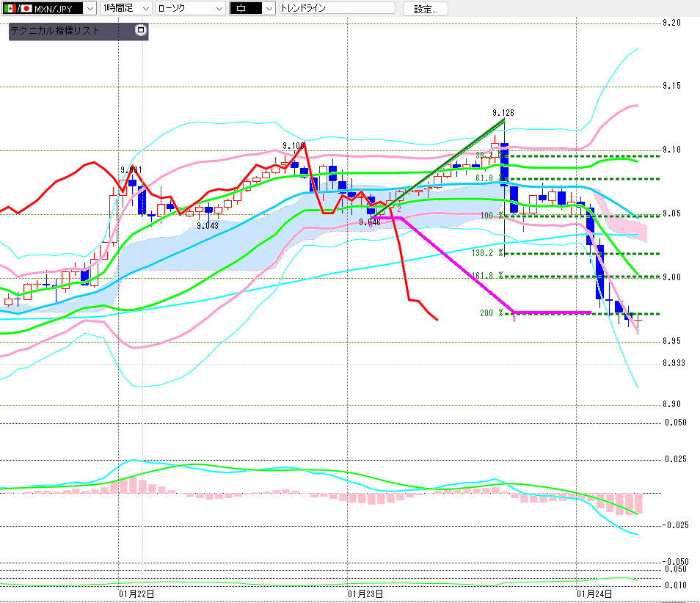Select the 9.126 high price label
Screen dimensions: 700x603
pyautogui.click(x=503, y=113)
